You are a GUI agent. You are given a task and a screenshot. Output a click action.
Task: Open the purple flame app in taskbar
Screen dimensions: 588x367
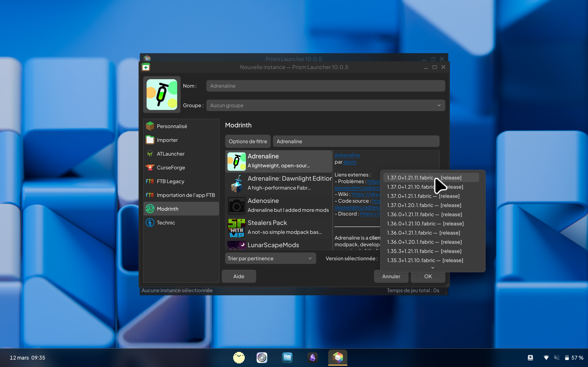(312, 357)
